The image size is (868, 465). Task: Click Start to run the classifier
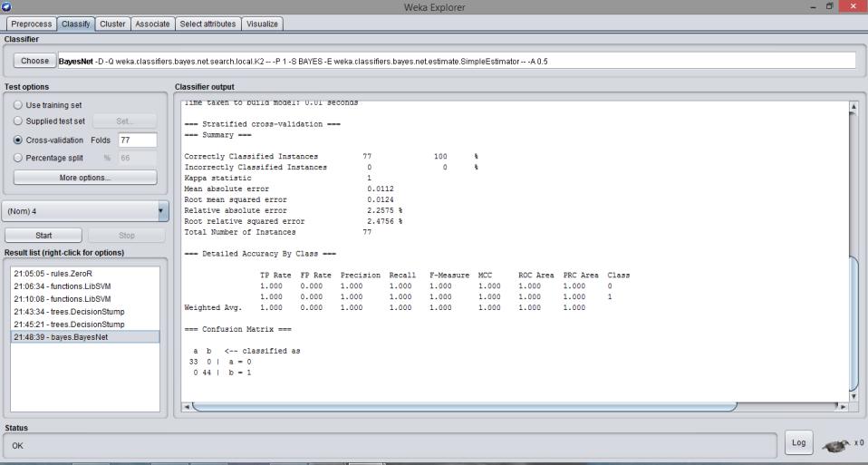click(x=43, y=236)
